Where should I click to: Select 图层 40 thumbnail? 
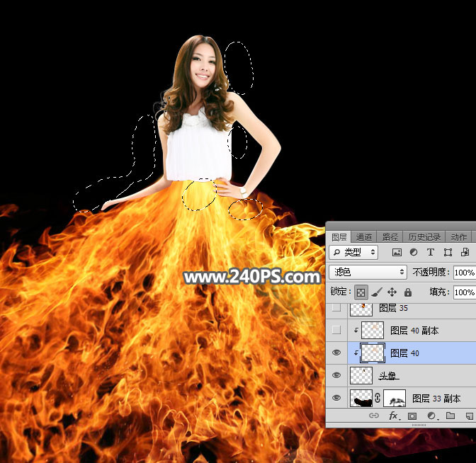pyautogui.click(x=373, y=353)
